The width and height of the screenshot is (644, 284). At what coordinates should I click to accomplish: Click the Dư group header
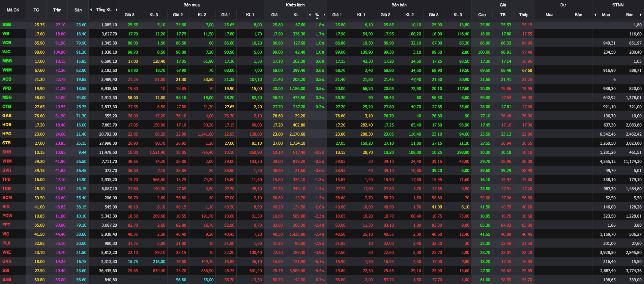tap(563, 5)
